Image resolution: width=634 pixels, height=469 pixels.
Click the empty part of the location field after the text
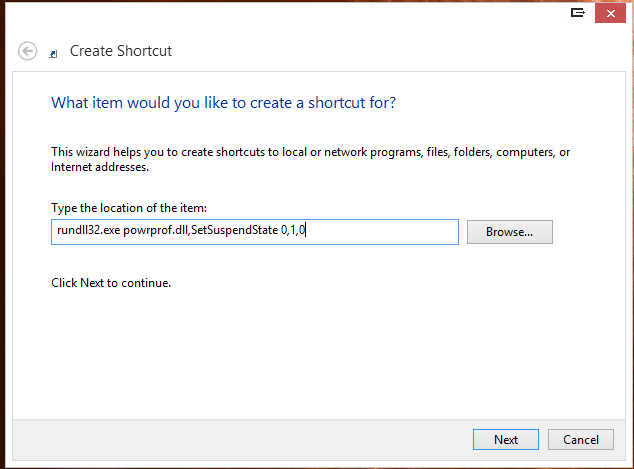(382, 232)
